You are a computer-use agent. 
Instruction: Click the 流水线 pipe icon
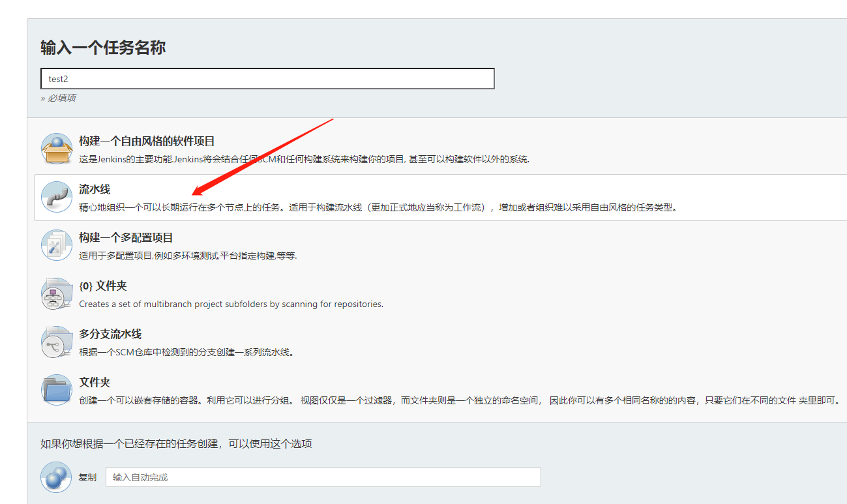57,197
